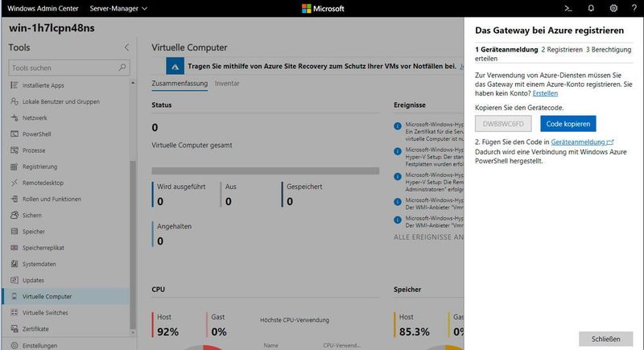The image size is (644, 350).
Task: Click the Host Speicher 85.3% value
Action: pos(414,331)
